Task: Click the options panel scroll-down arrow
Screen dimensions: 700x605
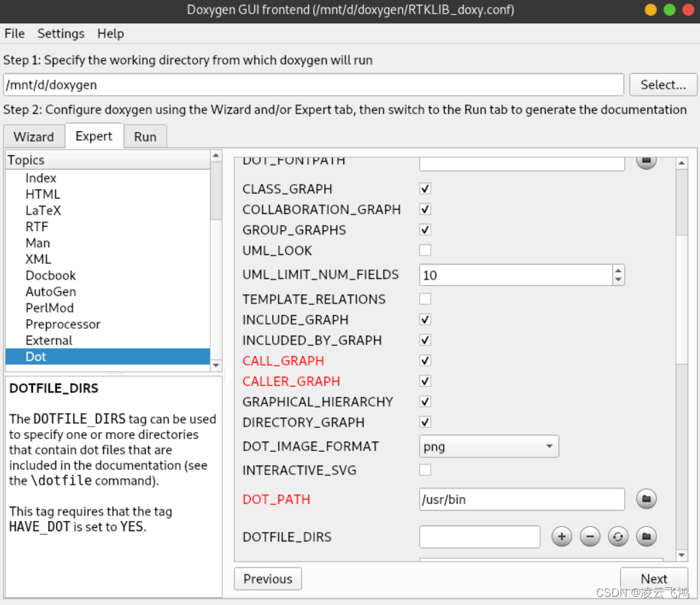Action: [x=682, y=555]
